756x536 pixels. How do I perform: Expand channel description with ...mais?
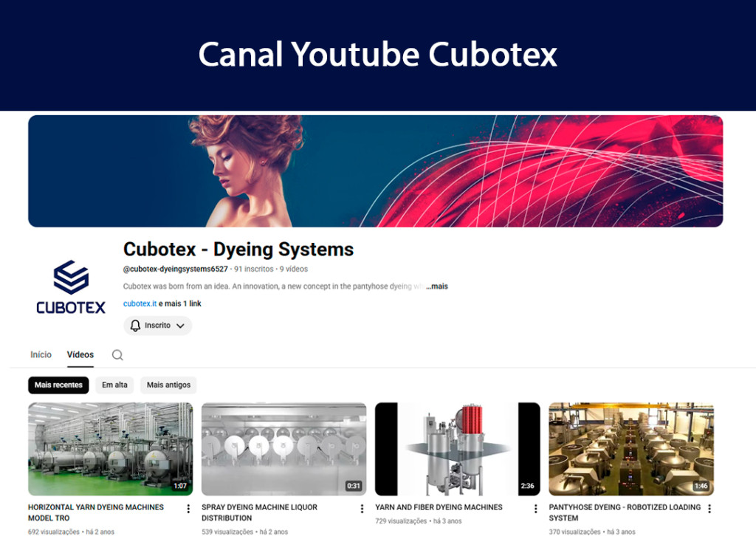[437, 286]
